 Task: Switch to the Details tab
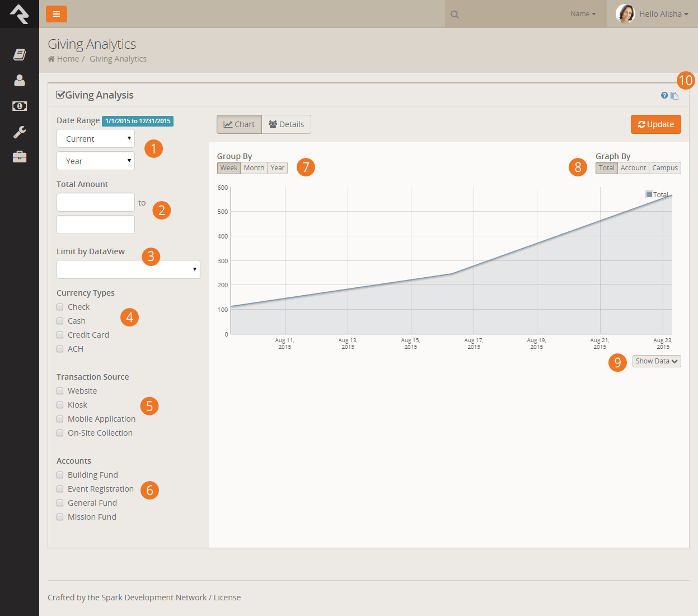coord(286,124)
